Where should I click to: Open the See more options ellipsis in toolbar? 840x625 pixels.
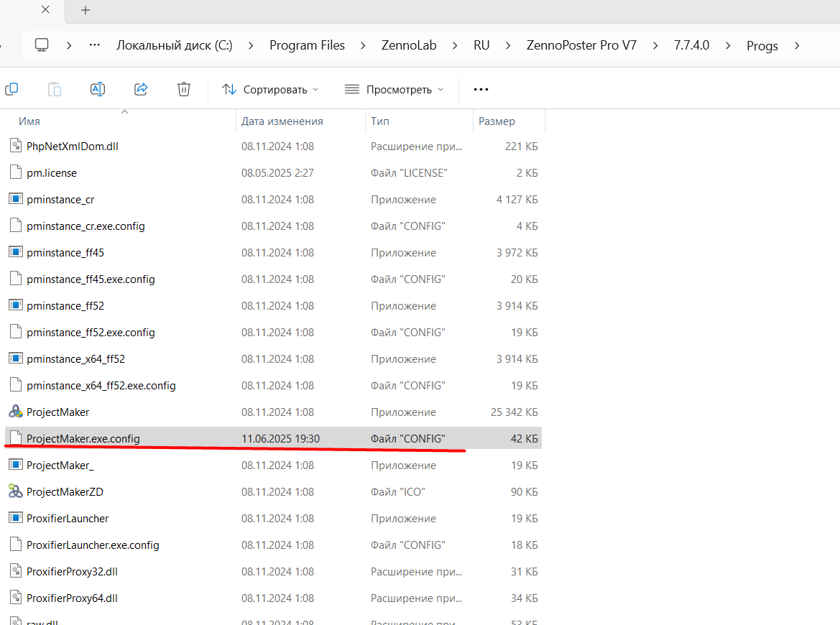point(481,89)
